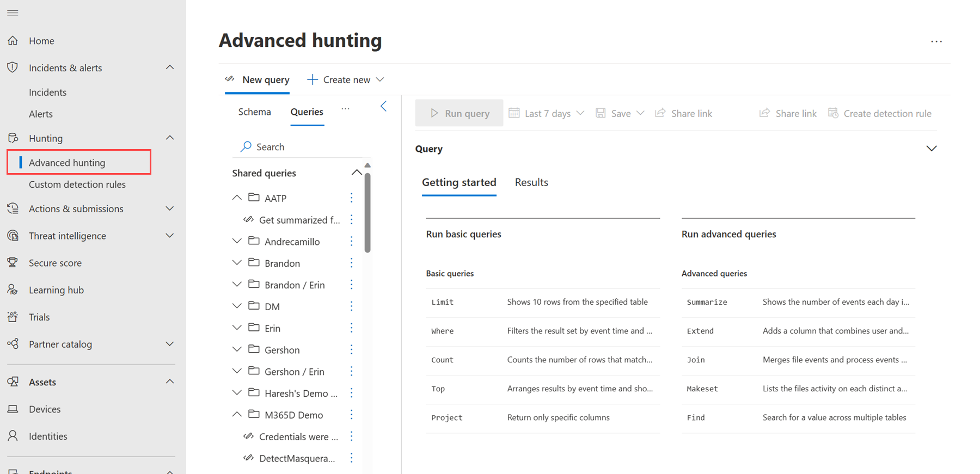
Task: Collapse the Assets section chevron
Action: click(x=170, y=381)
